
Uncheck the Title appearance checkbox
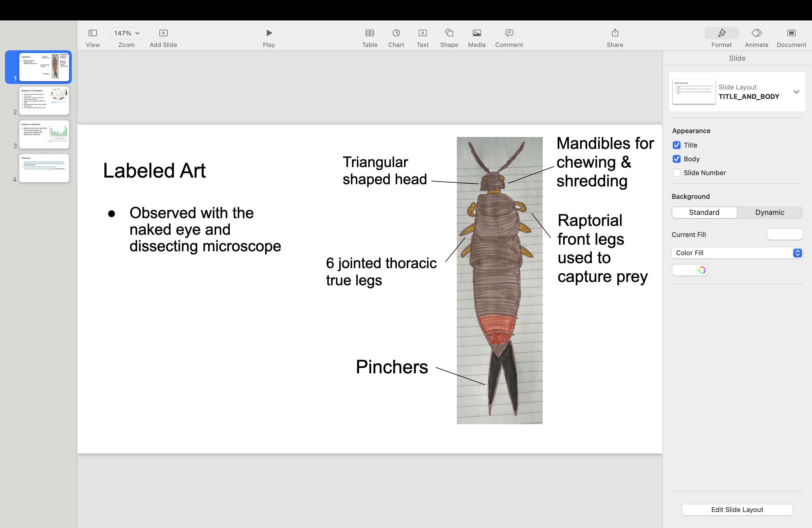pyautogui.click(x=676, y=145)
